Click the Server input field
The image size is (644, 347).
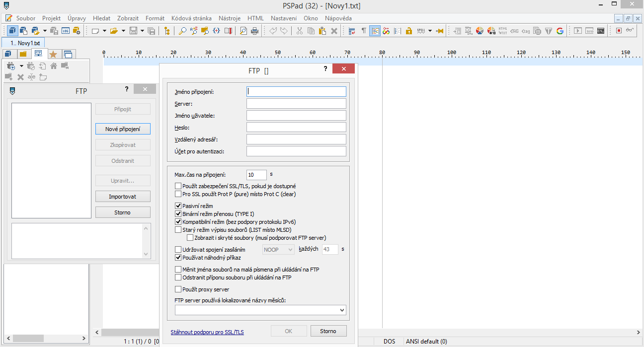point(296,103)
